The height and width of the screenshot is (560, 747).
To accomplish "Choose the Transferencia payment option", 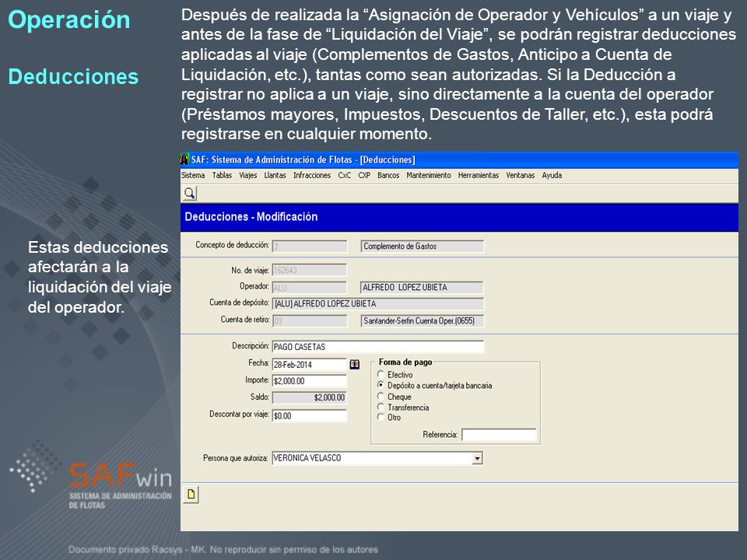I will tap(381, 407).
